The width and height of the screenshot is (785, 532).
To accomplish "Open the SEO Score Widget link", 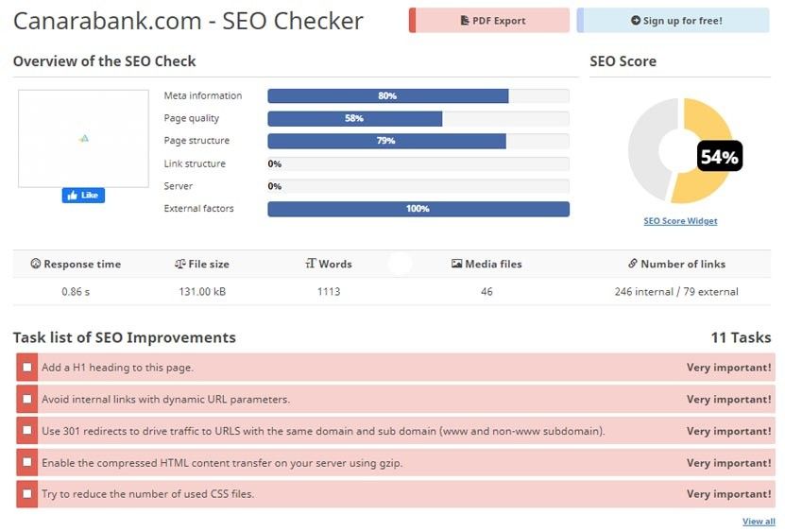I will pyautogui.click(x=680, y=221).
